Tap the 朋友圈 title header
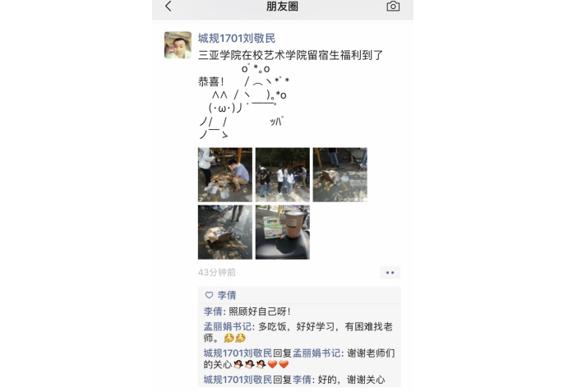 282,6
